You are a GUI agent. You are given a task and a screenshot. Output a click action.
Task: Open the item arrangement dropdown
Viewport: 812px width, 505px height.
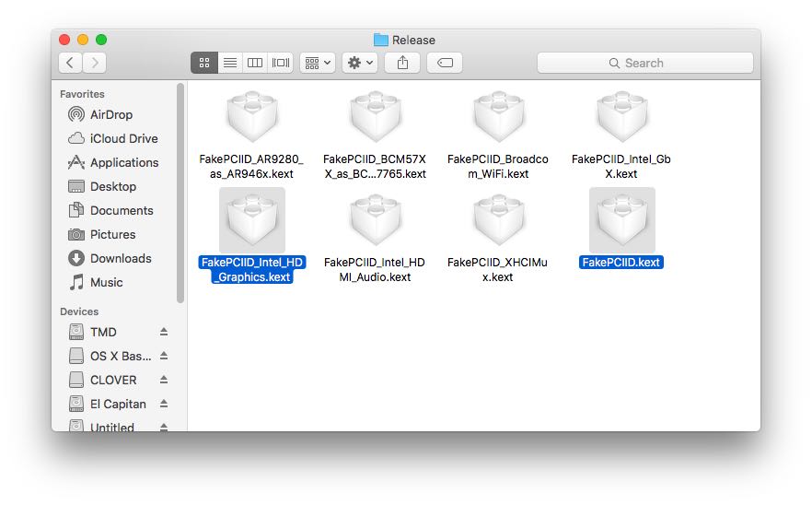tap(318, 63)
